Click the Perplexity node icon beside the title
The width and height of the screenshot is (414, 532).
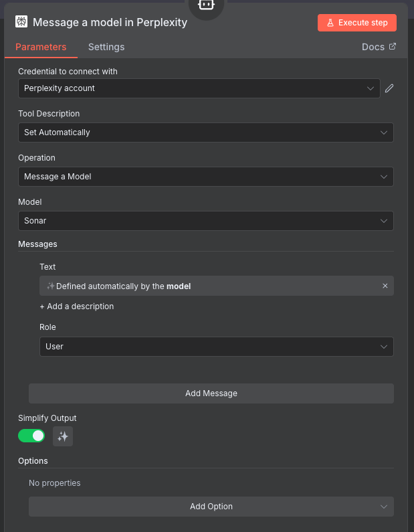point(21,21)
